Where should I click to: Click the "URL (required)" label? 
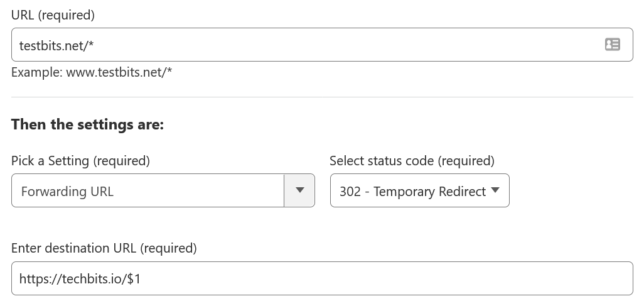(53, 15)
